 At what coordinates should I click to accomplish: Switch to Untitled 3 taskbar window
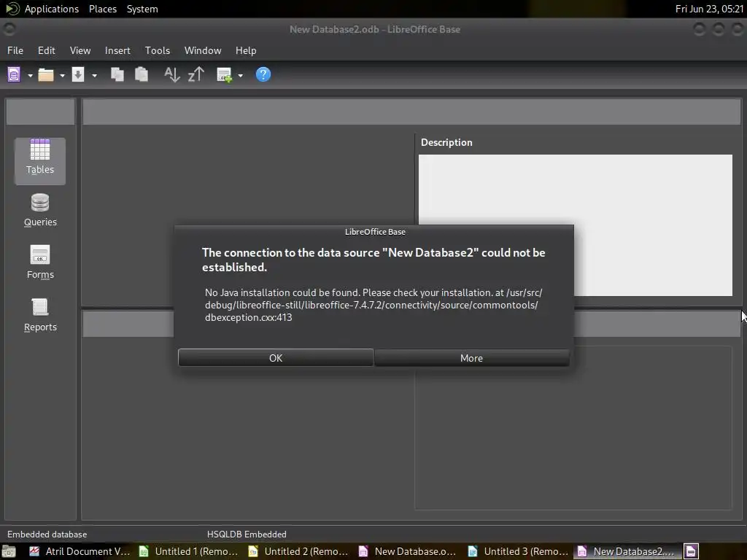coord(517,551)
